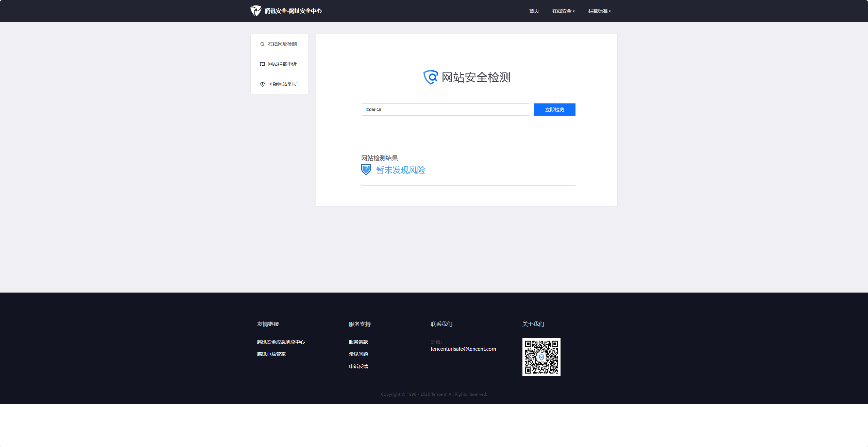Viewport: 868px width, 447px height.
Task: Click the result shield icon
Action: (366, 170)
